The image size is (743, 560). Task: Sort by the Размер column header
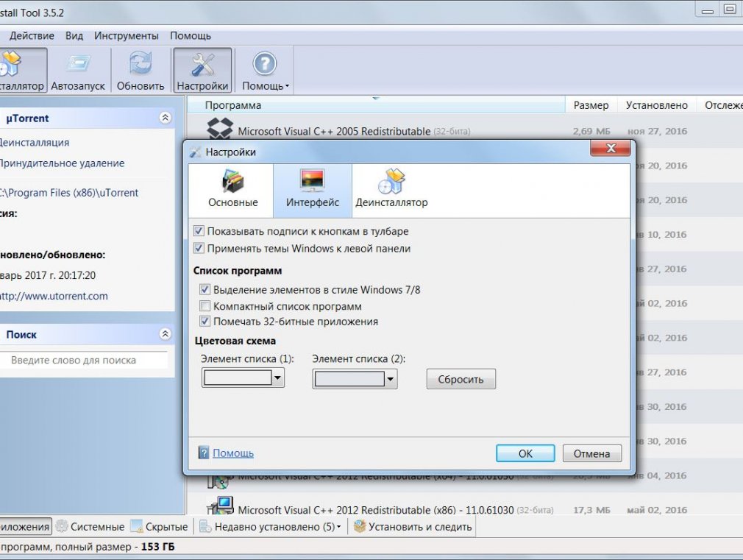[591, 105]
